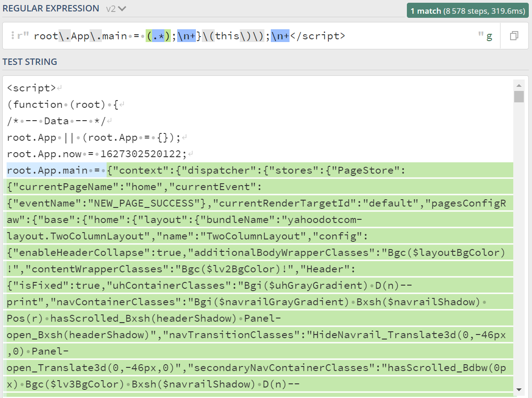This screenshot has width=532, height=398.
Task: Open the v2 regex version dropdown
Action: coord(116,9)
